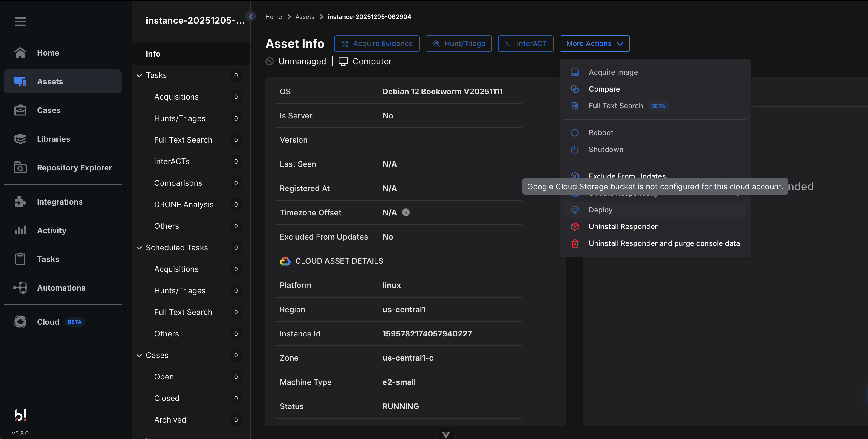Click the Libraries stack icon
This screenshot has width=868, height=439.
(x=20, y=139)
